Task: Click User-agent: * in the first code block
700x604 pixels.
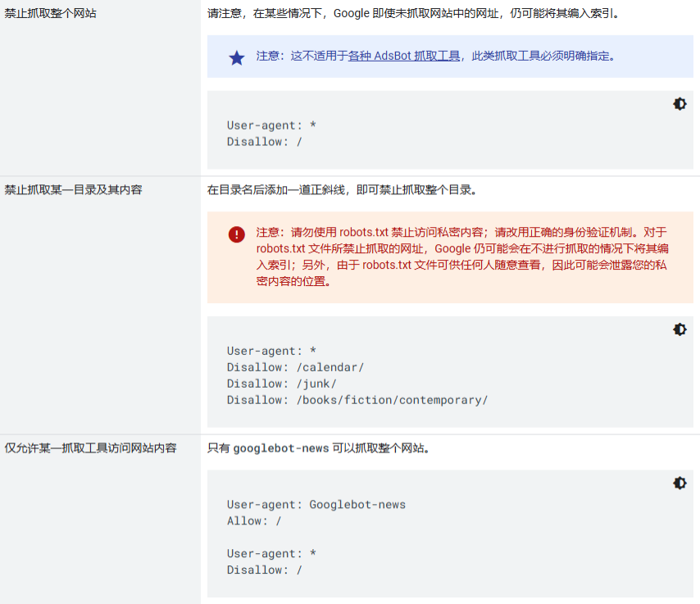Action: pos(271,125)
